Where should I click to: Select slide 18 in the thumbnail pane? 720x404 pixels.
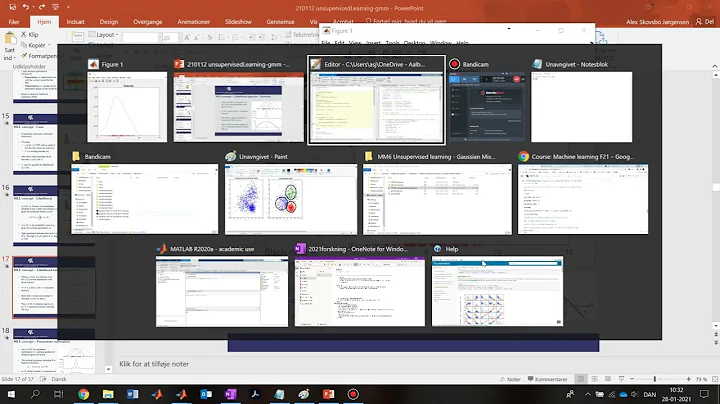click(54, 351)
